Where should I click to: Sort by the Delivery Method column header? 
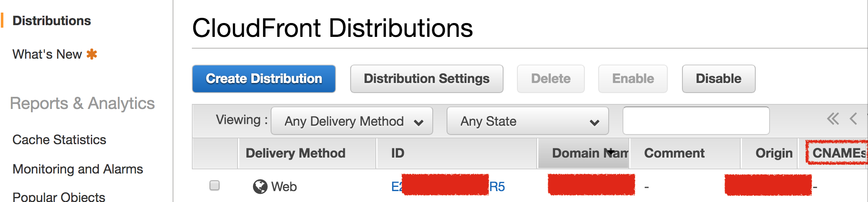pyautogui.click(x=295, y=153)
